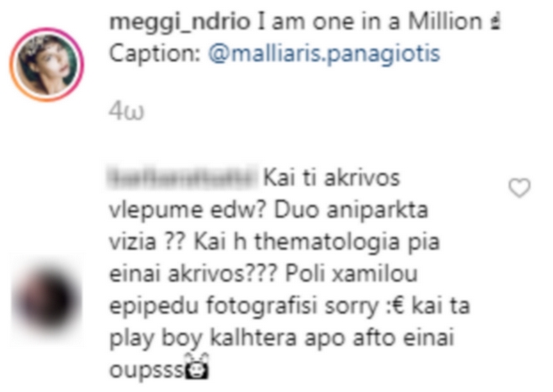Click the bunny emoji after oupsss

197,367
